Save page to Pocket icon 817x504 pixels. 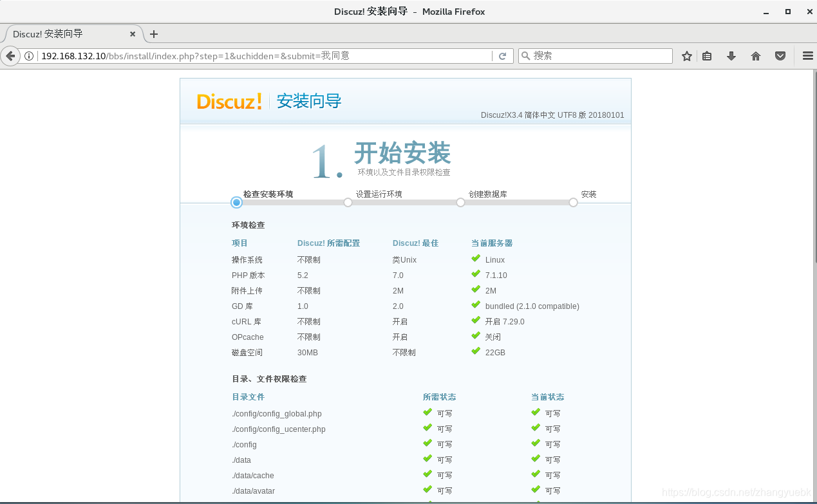point(780,56)
